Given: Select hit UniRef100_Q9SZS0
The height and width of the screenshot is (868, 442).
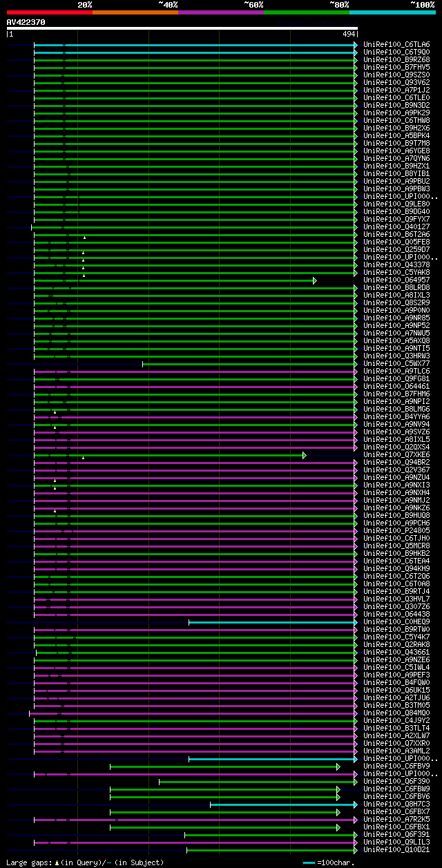Looking at the screenshot, I should (396, 75).
